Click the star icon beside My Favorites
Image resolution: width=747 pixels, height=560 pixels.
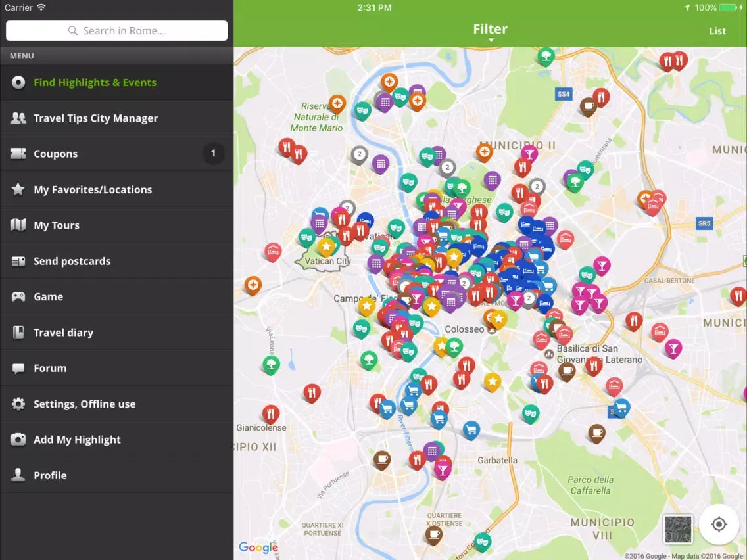pos(18,189)
